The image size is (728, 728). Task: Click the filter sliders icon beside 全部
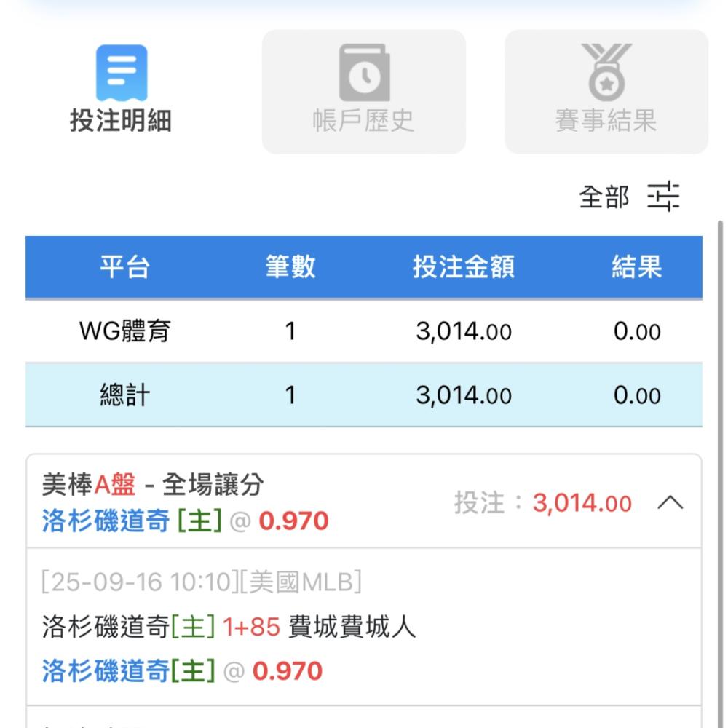(x=663, y=196)
